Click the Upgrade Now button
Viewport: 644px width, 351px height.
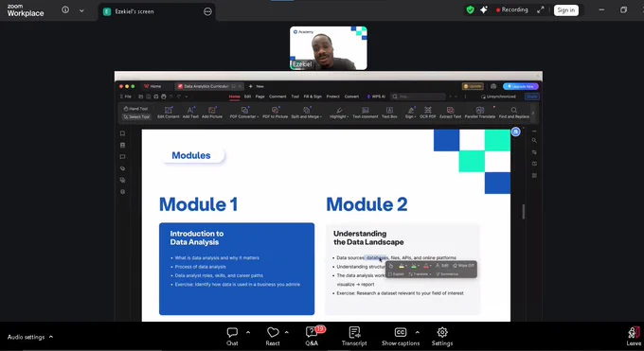click(520, 86)
